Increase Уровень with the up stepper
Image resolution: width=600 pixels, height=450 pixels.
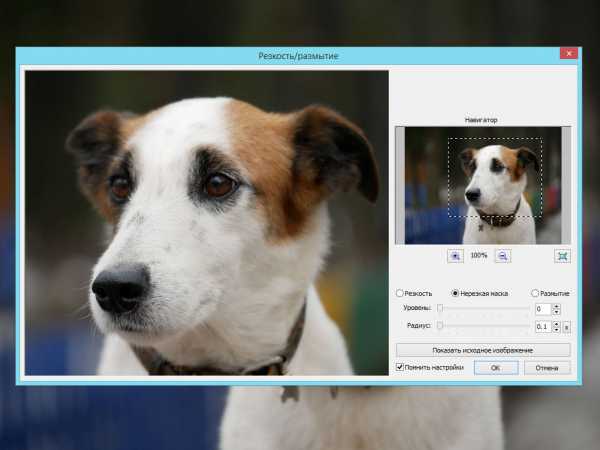(556, 306)
